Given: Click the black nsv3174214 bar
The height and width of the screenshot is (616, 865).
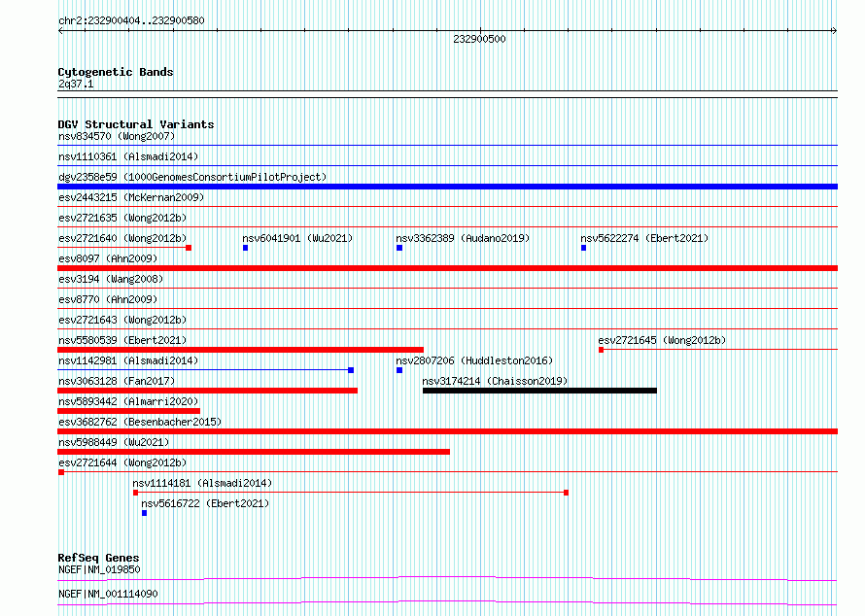Looking at the screenshot, I should point(539,391).
